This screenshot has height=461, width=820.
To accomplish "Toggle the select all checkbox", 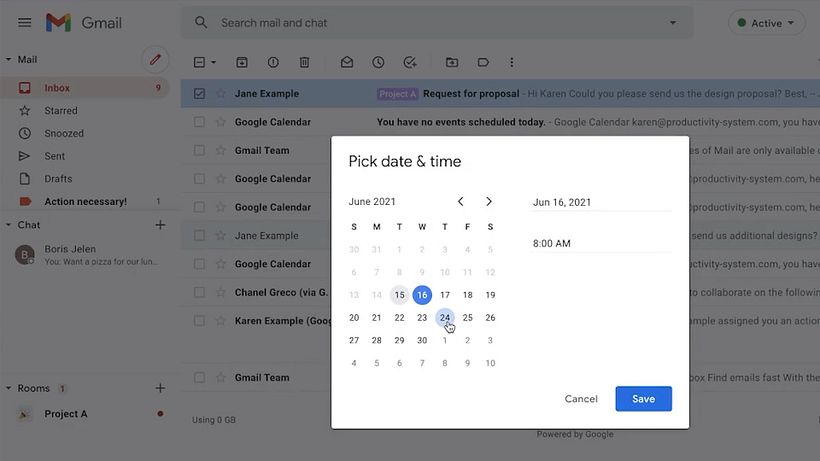I will 199,62.
